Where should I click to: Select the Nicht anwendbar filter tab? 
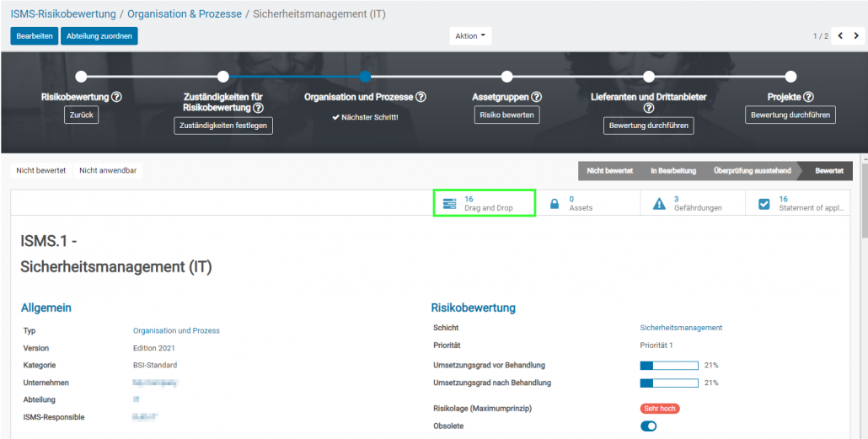point(108,170)
